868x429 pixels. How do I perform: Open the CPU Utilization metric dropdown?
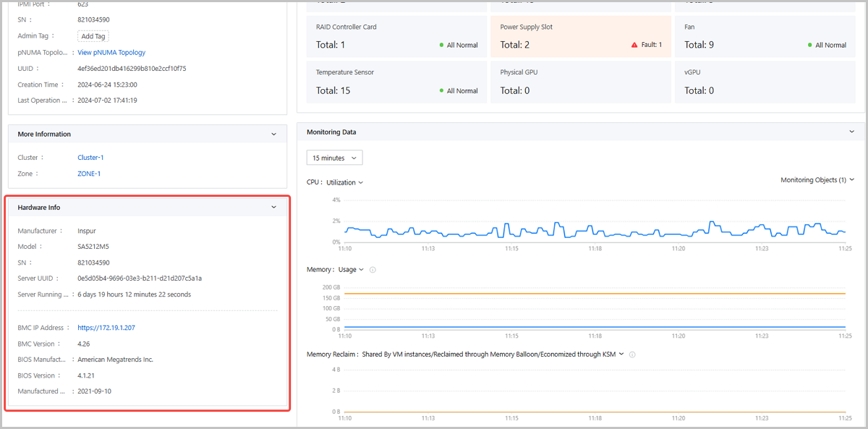tap(344, 183)
